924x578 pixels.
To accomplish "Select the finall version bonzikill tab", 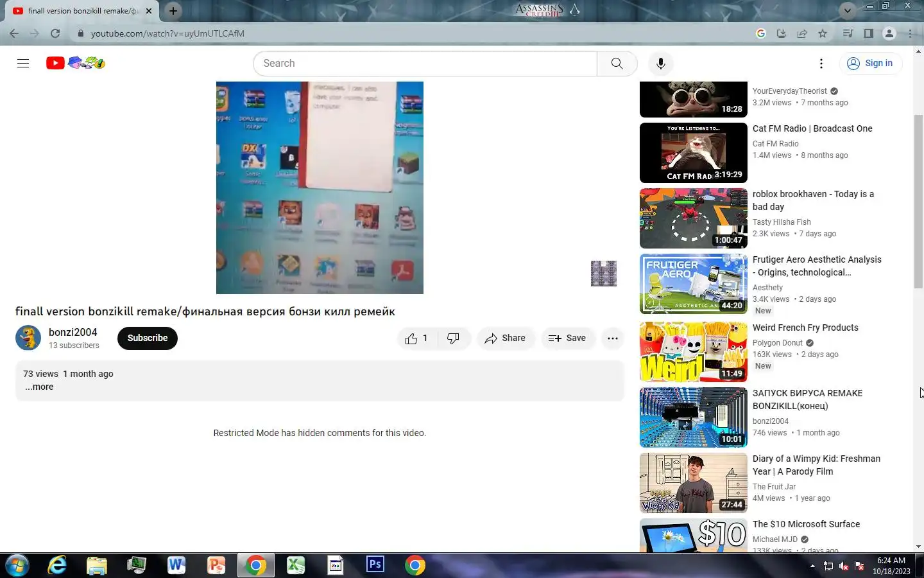I will coord(83,11).
